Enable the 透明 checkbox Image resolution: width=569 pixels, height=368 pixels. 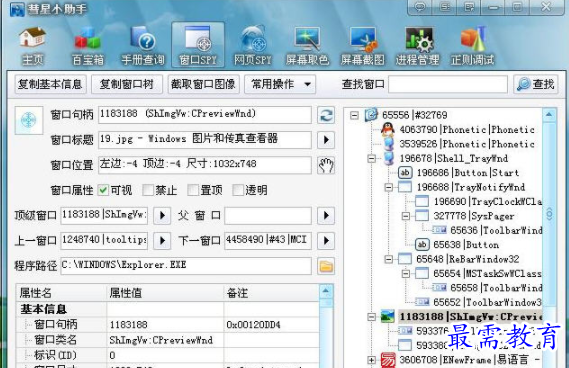[x=238, y=190]
